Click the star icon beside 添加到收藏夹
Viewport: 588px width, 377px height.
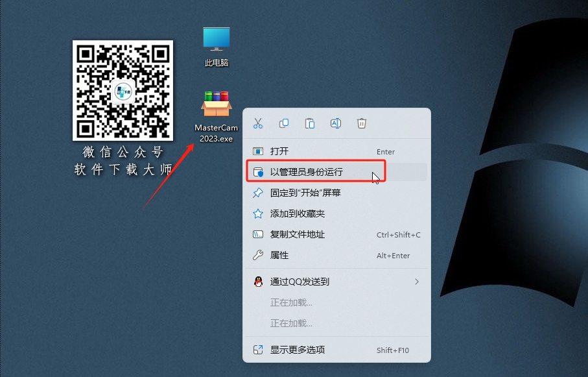[x=258, y=213]
